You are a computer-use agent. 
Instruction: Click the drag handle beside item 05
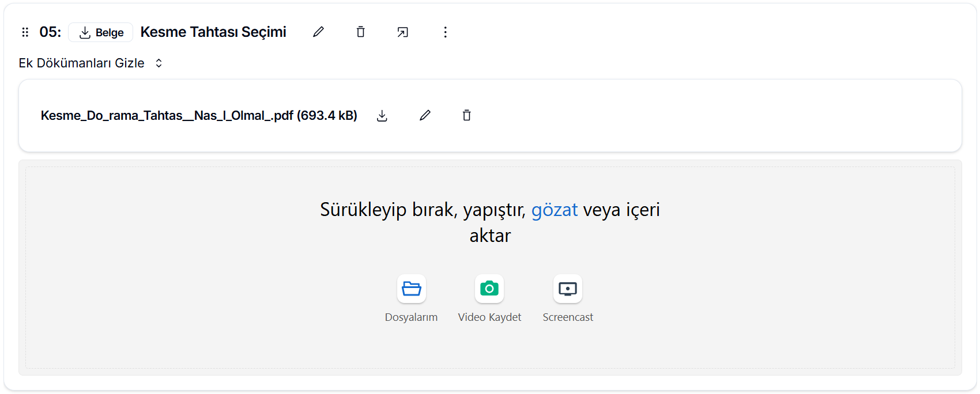pyautogui.click(x=25, y=32)
